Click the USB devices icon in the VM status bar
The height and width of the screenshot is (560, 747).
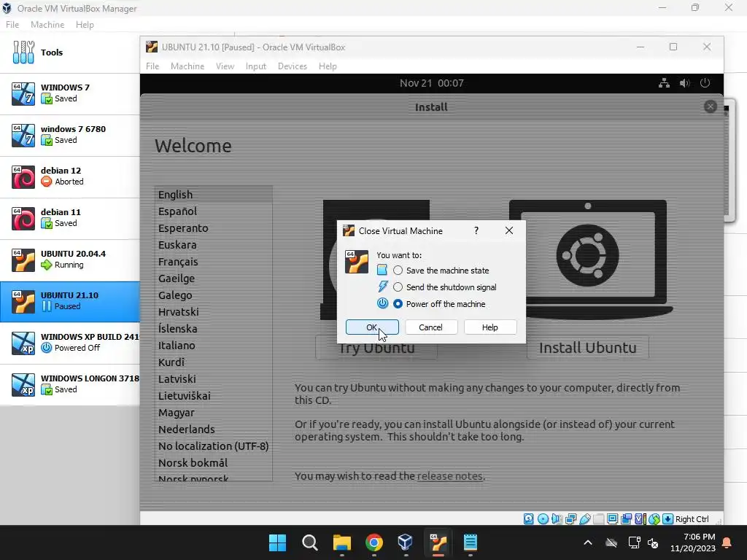(x=585, y=519)
